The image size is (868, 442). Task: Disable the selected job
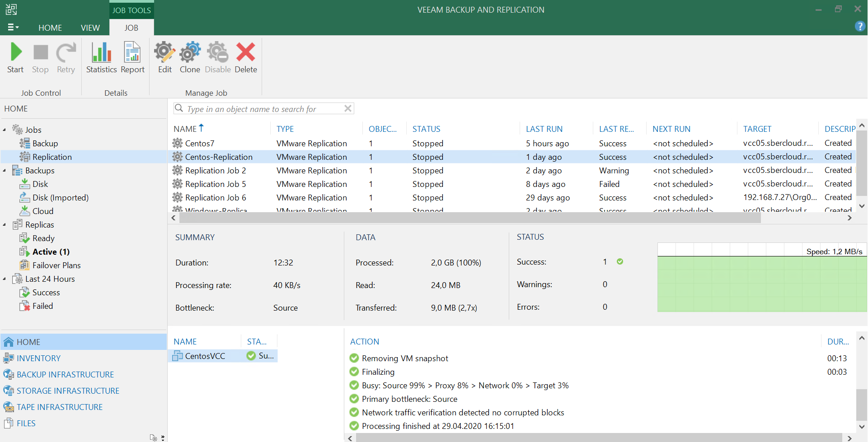click(218, 58)
